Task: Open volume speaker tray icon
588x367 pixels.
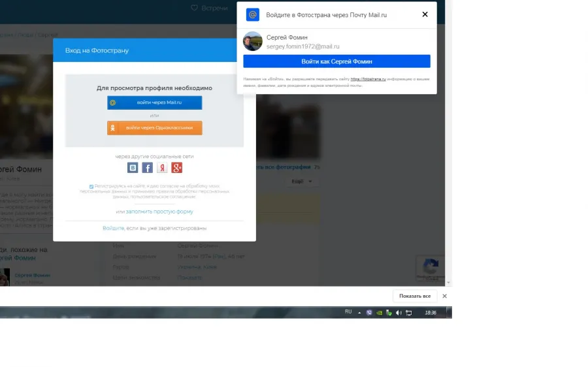Action: pyautogui.click(x=399, y=313)
